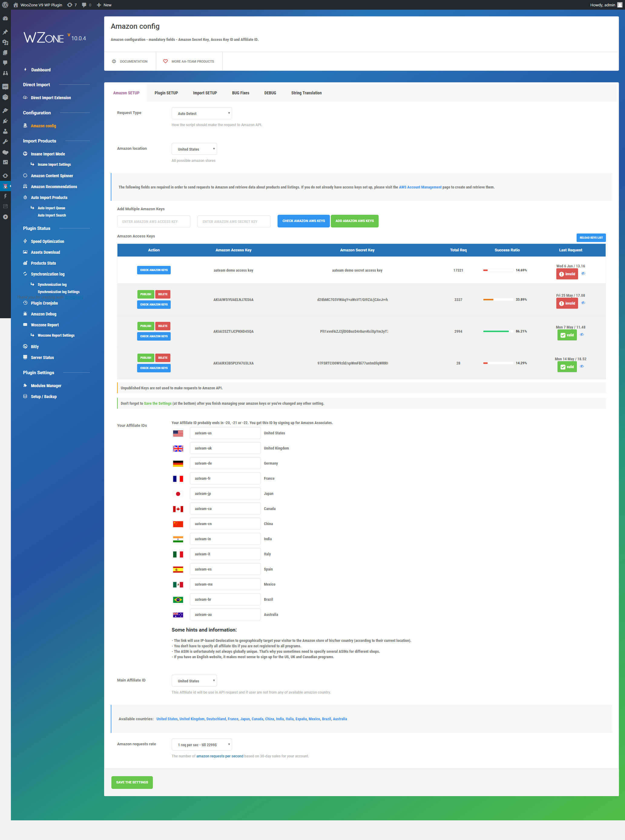
Task: Click the Amazon Recommendations icon
Action: pyautogui.click(x=25, y=186)
